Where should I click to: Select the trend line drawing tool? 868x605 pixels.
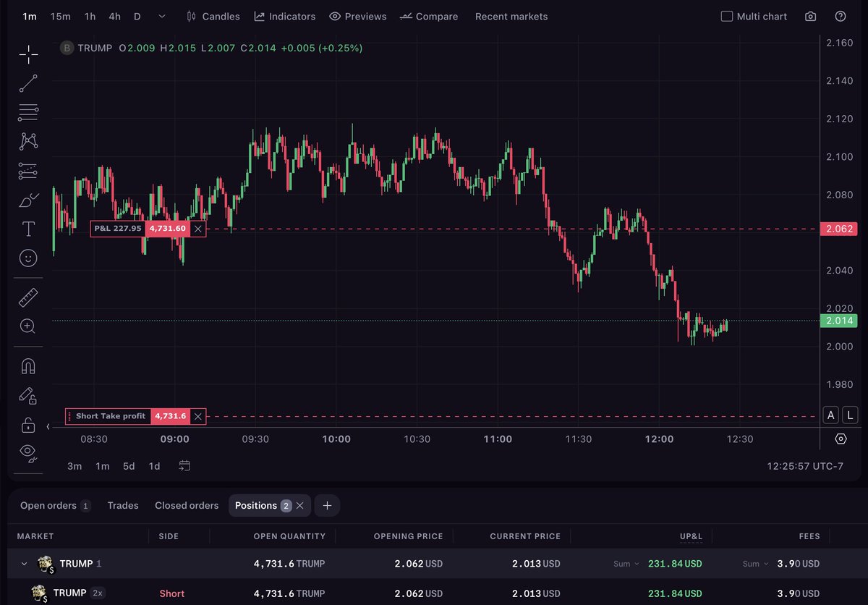[x=28, y=83]
